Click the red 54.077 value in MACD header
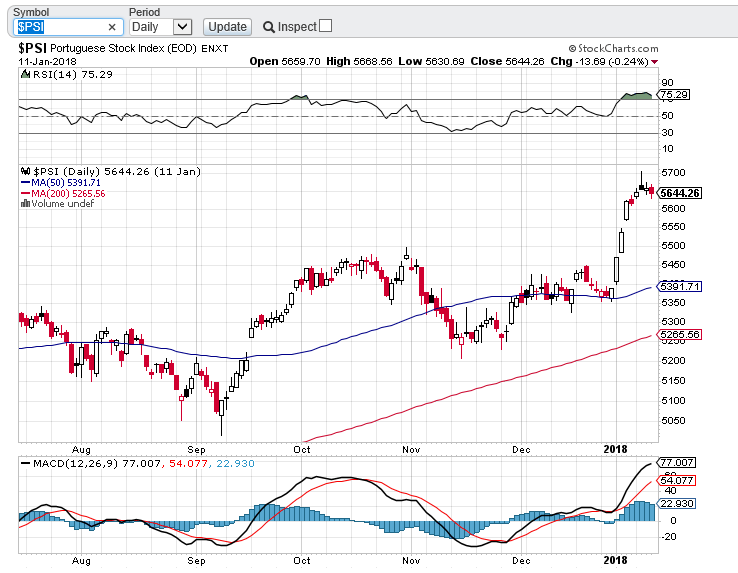 click(x=188, y=464)
